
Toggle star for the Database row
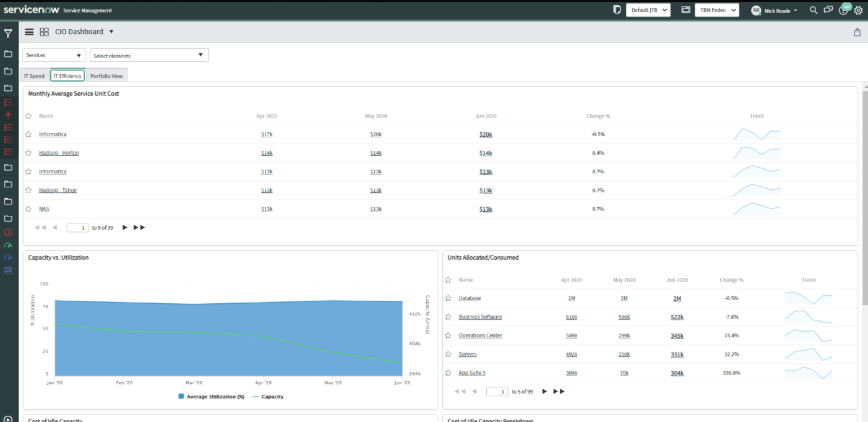pyautogui.click(x=449, y=298)
